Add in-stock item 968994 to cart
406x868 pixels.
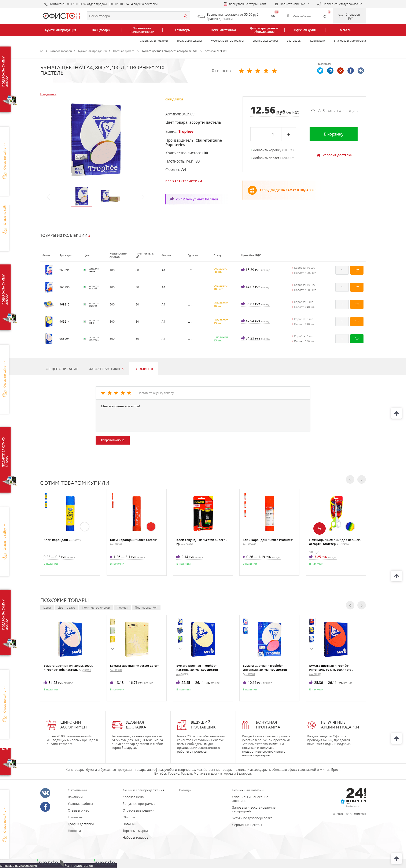(357, 339)
